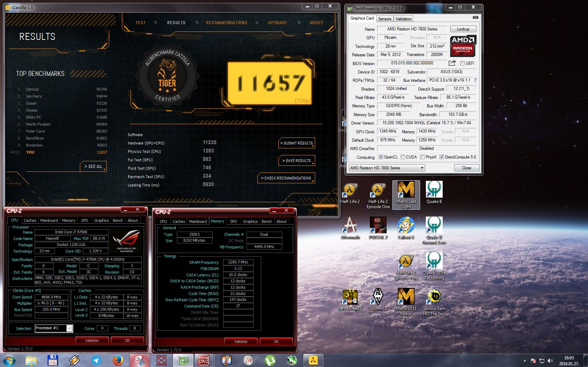Toggle PhysX computing checkbox
This screenshot has width=588, height=367.
pyautogui.click(x=422, y=157)
